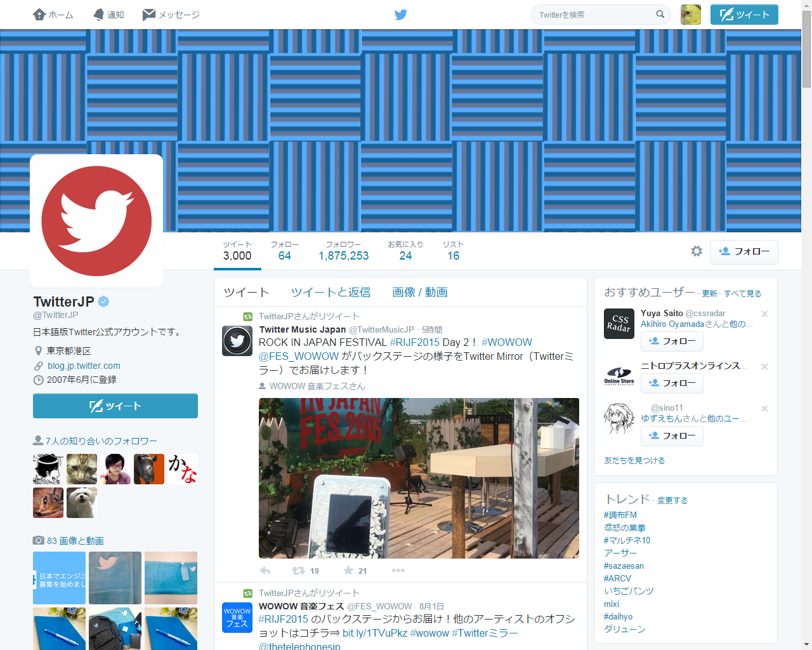Viewport: 812px width, 650px height.
Task: Open the festival photo in the first tweet
Action: point(419,478)
